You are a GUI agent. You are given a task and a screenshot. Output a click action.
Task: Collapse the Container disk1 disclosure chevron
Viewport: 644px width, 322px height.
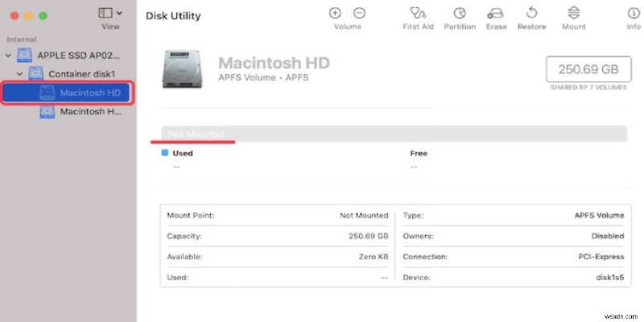pos(19,74)
